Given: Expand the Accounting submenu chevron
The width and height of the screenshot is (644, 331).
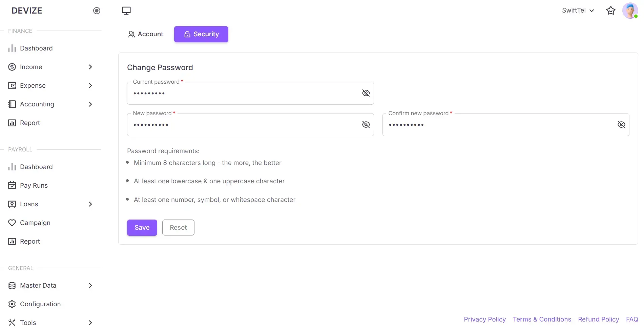Looking at the screenshot, I should click(90, 104).
